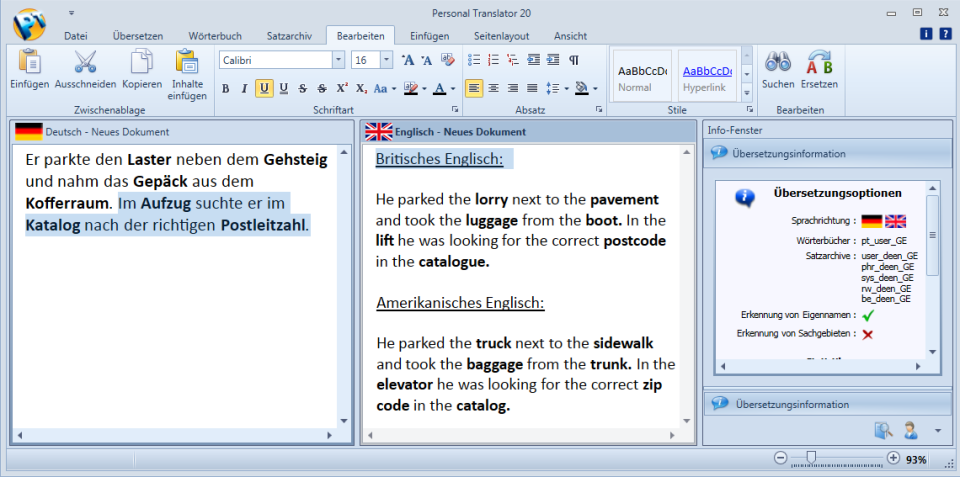Open the Absatz dialog launcher
Image resolution: width=960 pixels, height=477 pixels.
(598, 110)
